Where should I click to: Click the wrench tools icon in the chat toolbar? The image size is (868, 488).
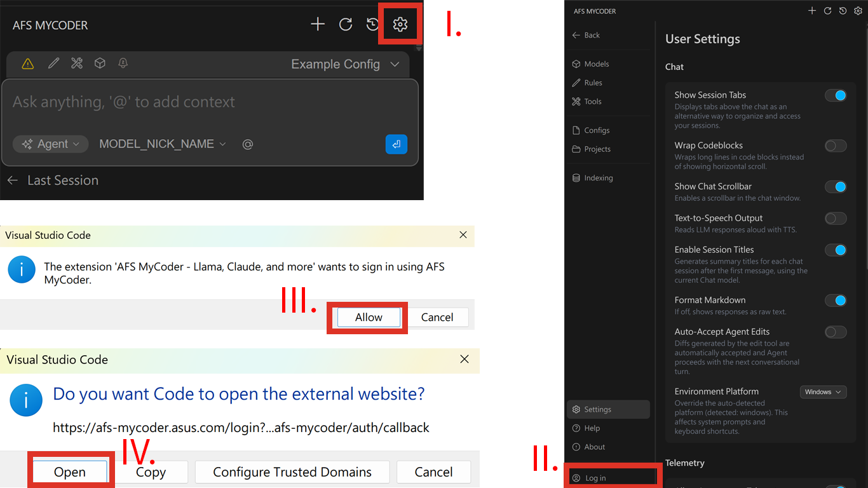(x=77, y=63)
